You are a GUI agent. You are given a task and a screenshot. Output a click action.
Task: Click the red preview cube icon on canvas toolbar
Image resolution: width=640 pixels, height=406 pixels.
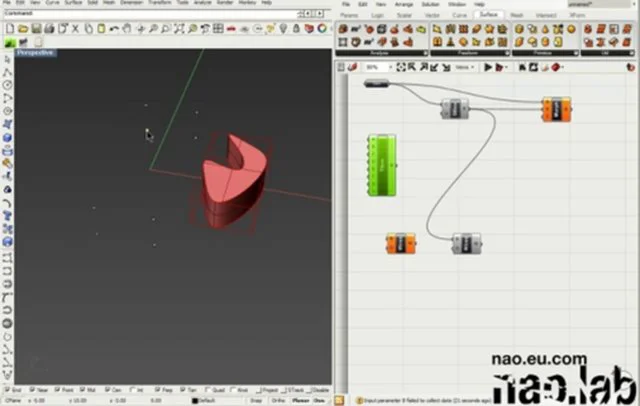tap(556, 67)
